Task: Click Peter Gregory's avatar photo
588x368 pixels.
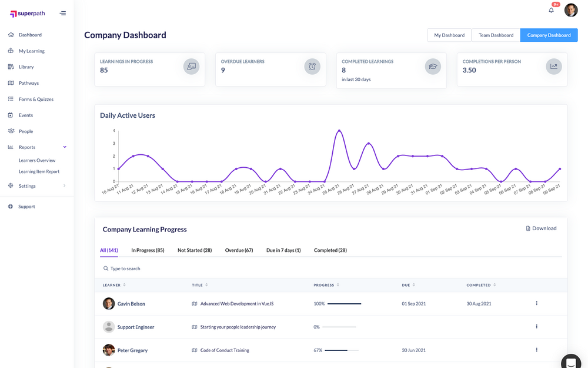Action: [x=109, y=350]
